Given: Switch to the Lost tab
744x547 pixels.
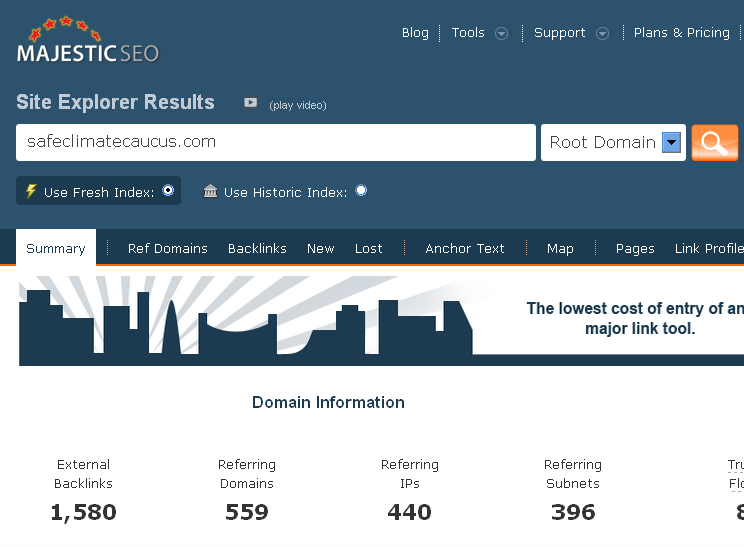Looking at the screenshot, I should click(369, 248).
